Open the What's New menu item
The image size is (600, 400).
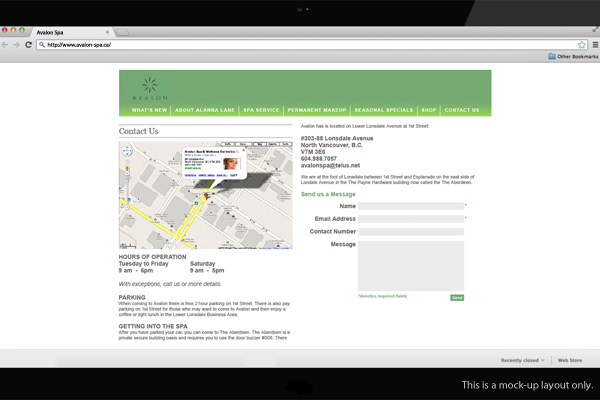point(149,110)
